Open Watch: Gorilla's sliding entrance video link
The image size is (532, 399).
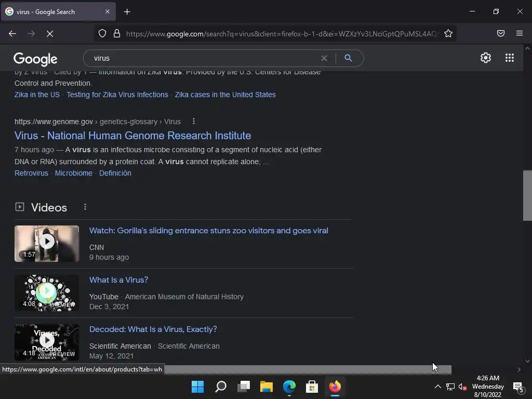[x=209, y=231]
